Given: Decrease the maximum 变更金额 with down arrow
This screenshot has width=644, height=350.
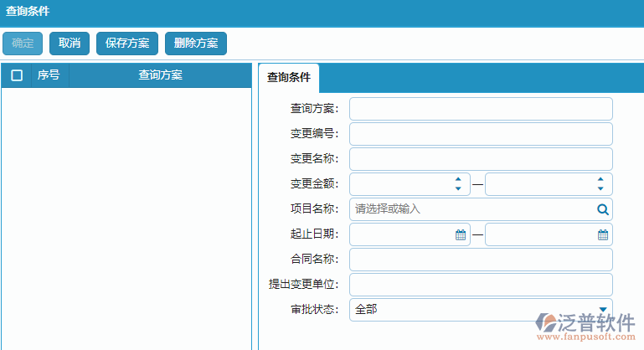Looking at the screenshot, I should [x=600, y=188].
